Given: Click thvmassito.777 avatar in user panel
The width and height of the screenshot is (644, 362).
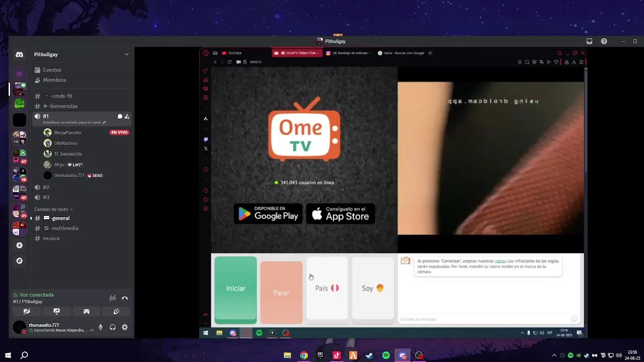Looking at the screenshot, I should [19, 327].
